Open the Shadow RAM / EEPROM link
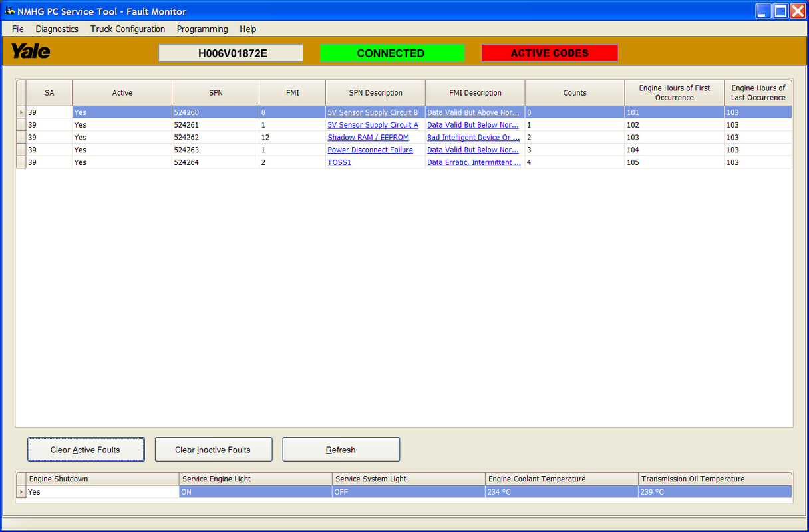Viewport: 809px width, 532px height. point(369,138)
